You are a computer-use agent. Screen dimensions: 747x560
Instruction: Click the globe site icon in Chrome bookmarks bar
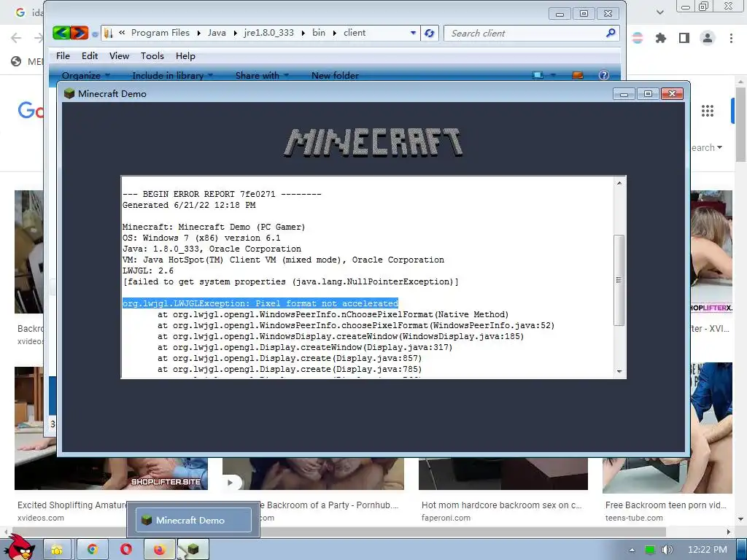pos(16,61)
